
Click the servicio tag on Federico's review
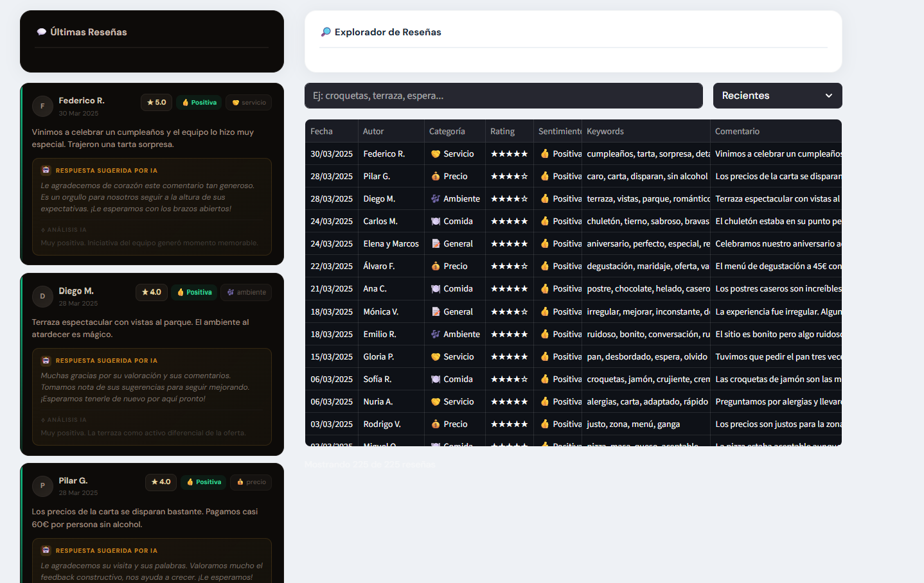coord(249,103)
